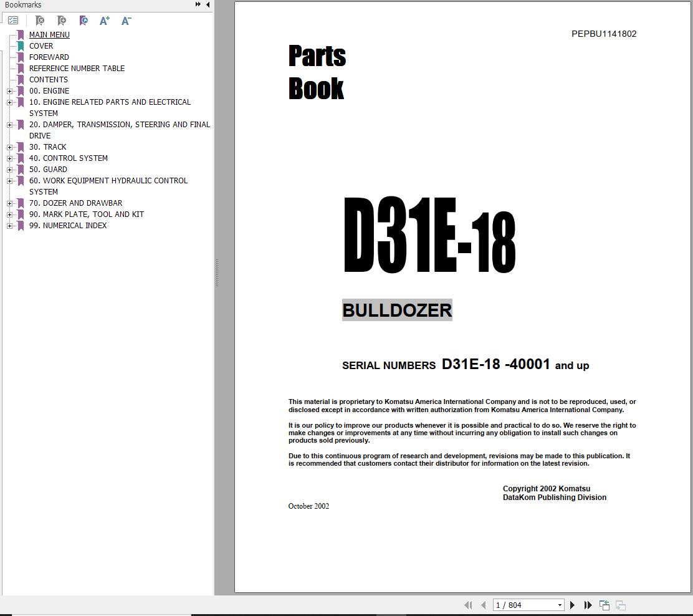Go to the next page arrow

572,605
